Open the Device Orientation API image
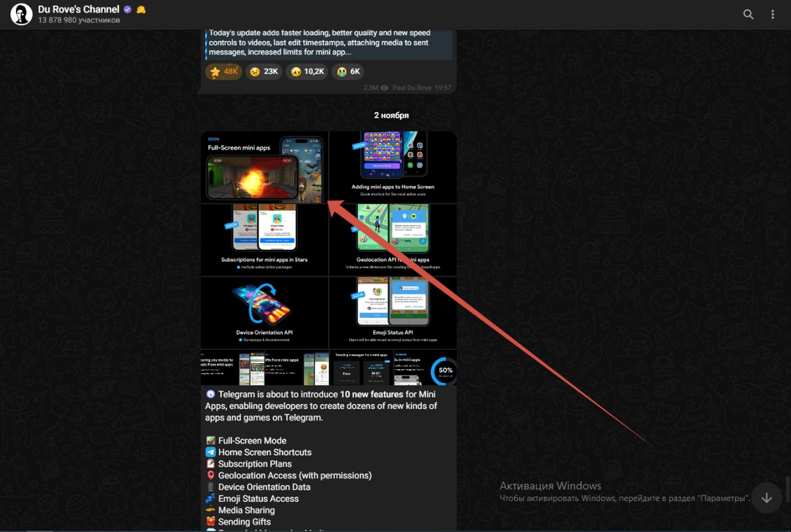 (264, 312)
